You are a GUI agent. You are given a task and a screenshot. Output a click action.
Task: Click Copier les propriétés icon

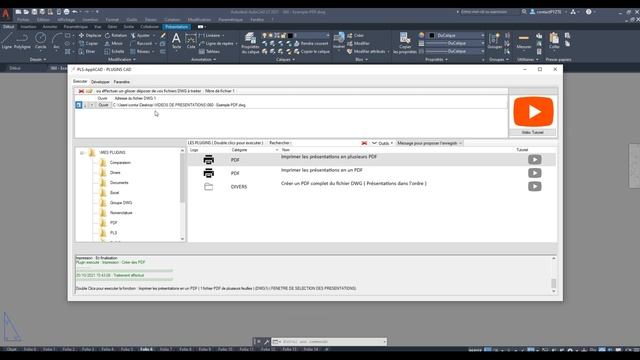click(x=405, y=43)
